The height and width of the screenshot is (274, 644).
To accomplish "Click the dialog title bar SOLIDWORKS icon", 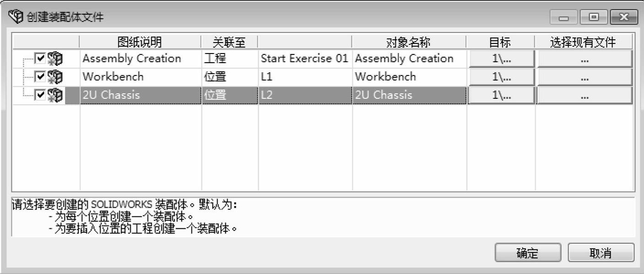I will coord(16,17).
